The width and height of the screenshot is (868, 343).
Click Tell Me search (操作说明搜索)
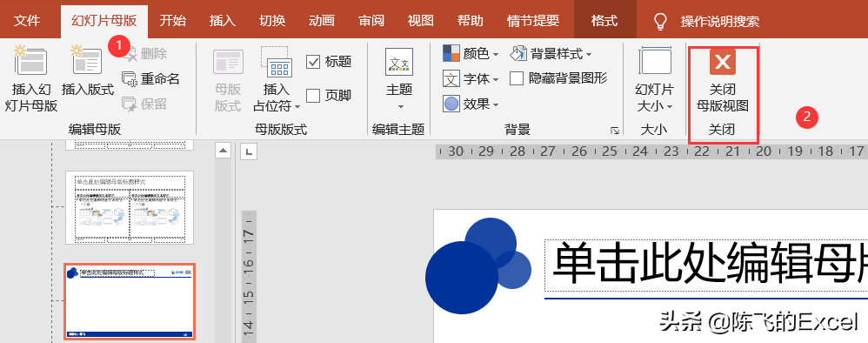pos(719,22)
